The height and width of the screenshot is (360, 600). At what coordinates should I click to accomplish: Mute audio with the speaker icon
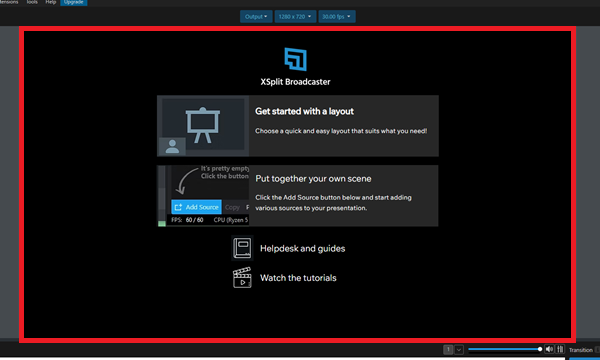549,349
